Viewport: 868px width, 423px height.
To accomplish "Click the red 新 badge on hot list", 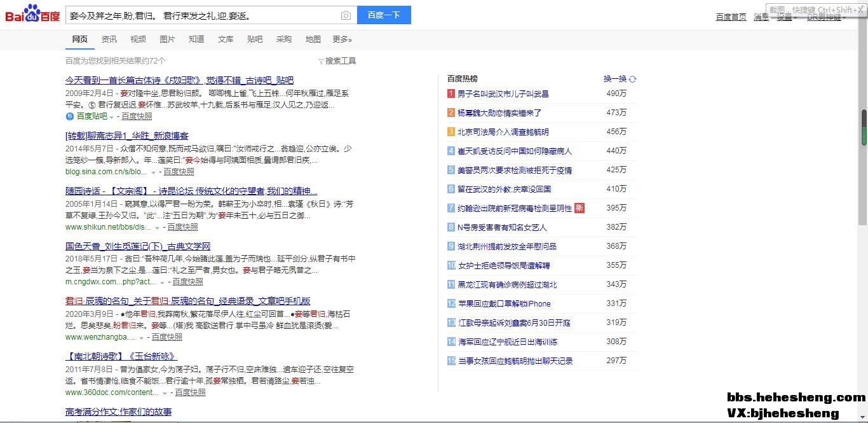I will coord(579,208).
